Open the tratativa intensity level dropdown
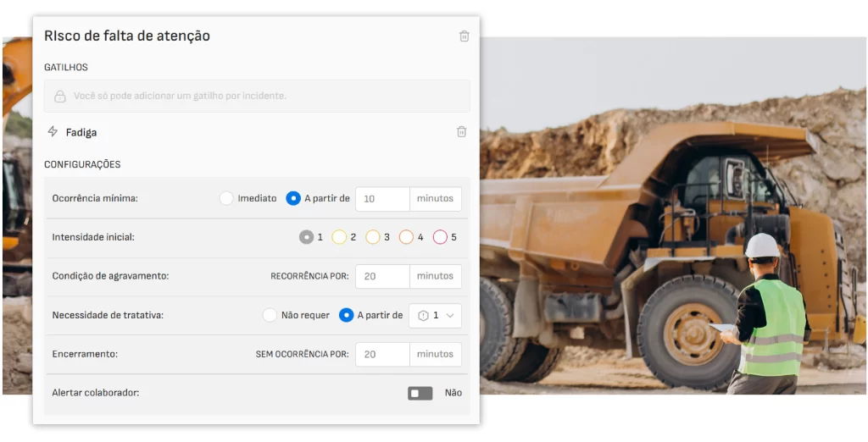This screenshot has width=868, height=442. pyautogui.click(x=435, y=315)
